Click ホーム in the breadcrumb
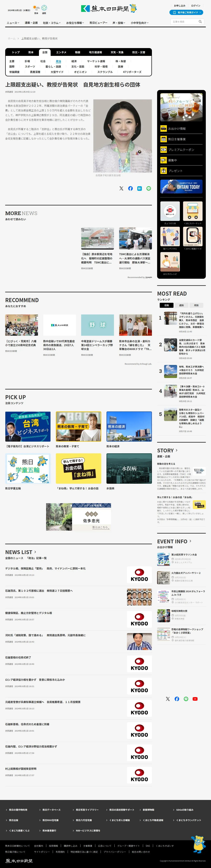Image resolution: width=211 pixels, height=868 pixels. click(x=12, y=38)
